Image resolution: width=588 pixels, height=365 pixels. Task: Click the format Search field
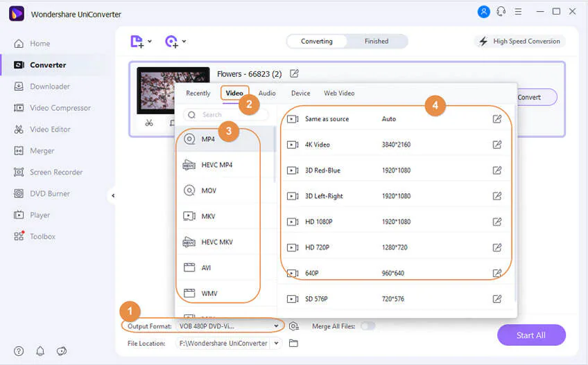click(x=226, y=115)
